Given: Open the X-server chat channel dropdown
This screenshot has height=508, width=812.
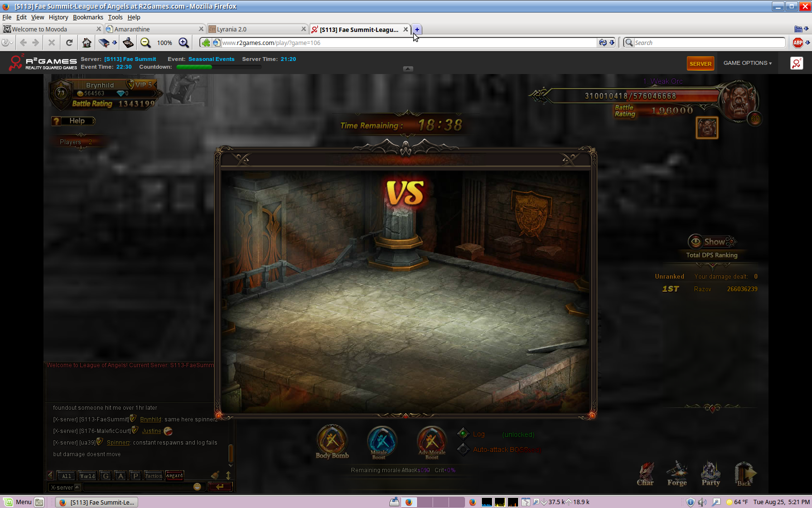Looking at the screenshot, I should pyautogui.click(x=65, y=487).
